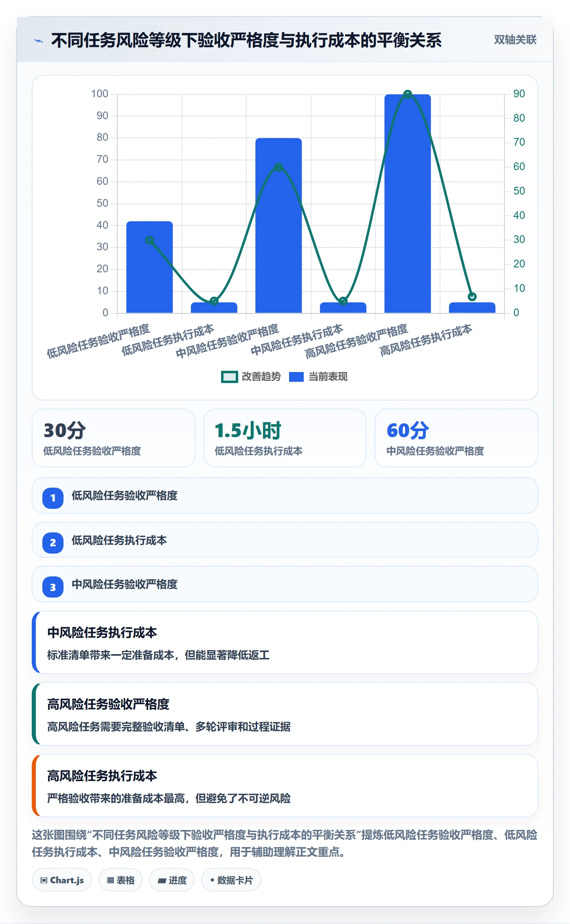The height and width of the screenshot is (924, 570).
Task: Click list row 低风险任务执行成本
Action: pos(285,540)
